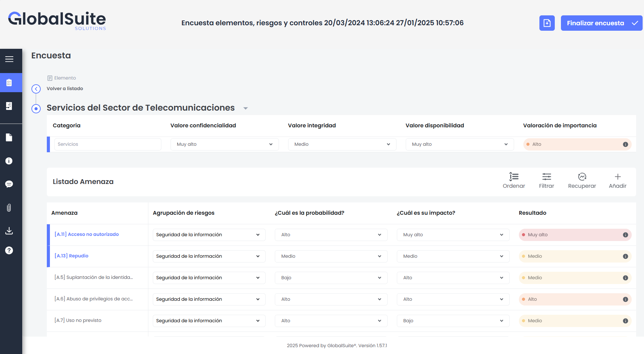
Task: Open the second sidebar report icon
Action: 9,106
